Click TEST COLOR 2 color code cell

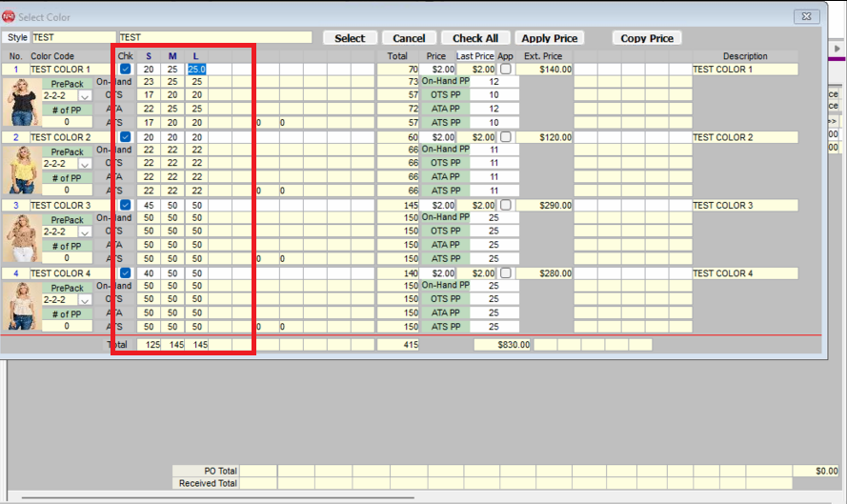click(70, 137)
